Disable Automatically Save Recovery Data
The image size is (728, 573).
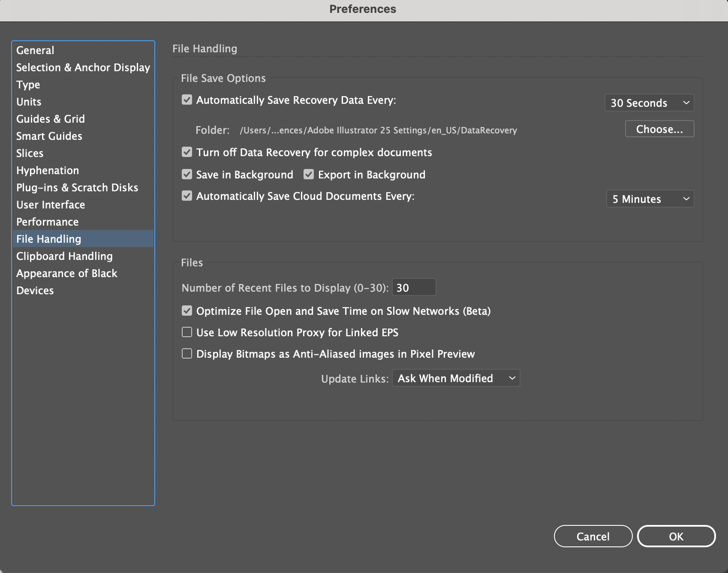coord(187,100)
